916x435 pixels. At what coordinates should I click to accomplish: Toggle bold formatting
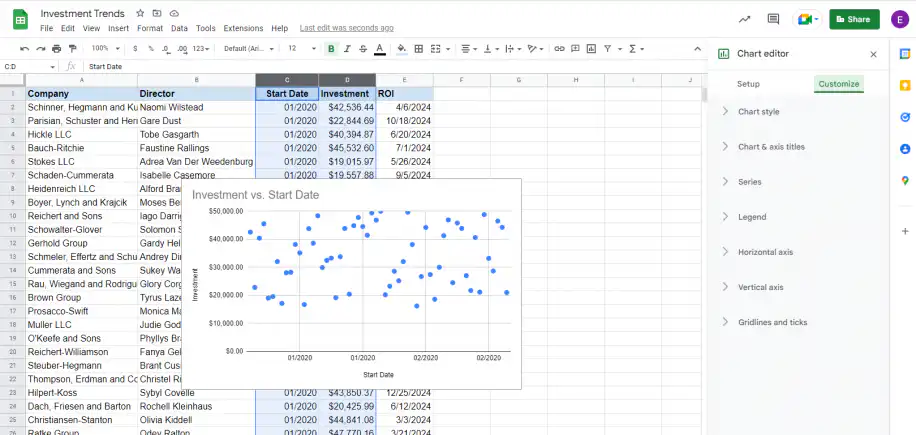click(x=331, y=49)
